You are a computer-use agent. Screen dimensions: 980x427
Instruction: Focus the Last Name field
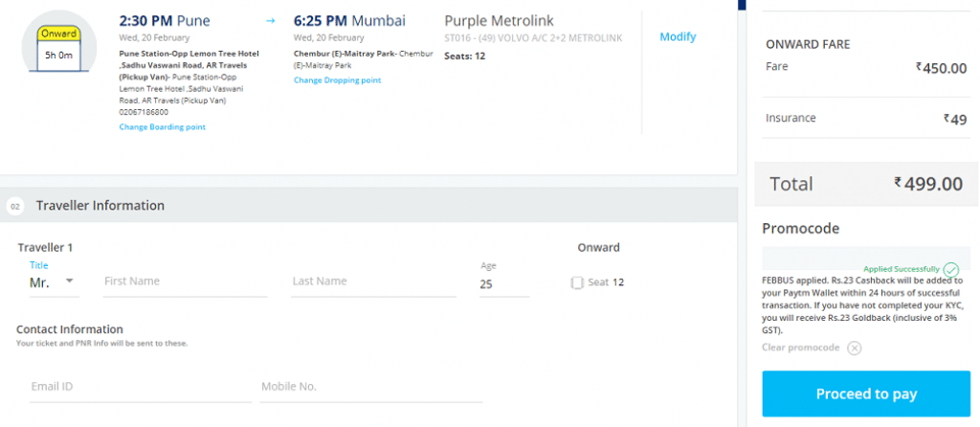click(374, 282)
